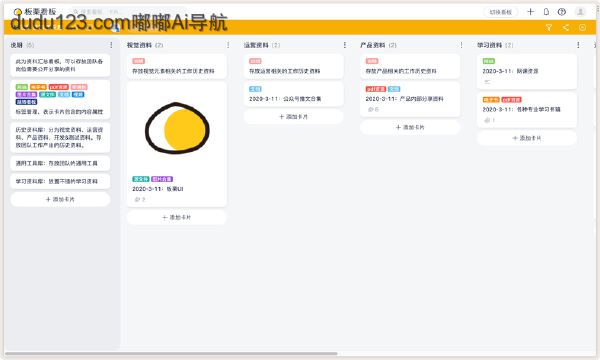
Task: Click the plus icon in top bar
Action: 530,12
